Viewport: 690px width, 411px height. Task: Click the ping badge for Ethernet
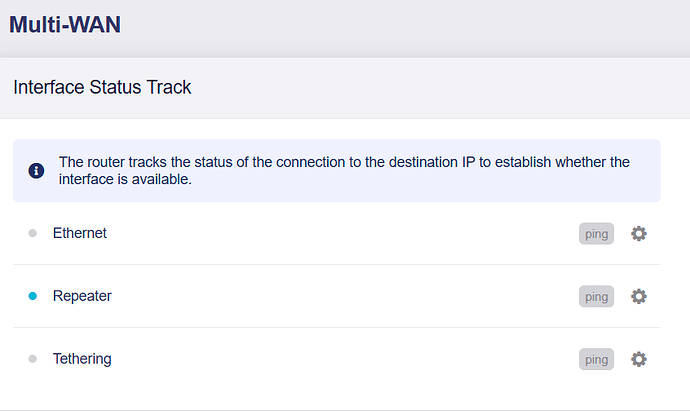(x=596, y=234)
